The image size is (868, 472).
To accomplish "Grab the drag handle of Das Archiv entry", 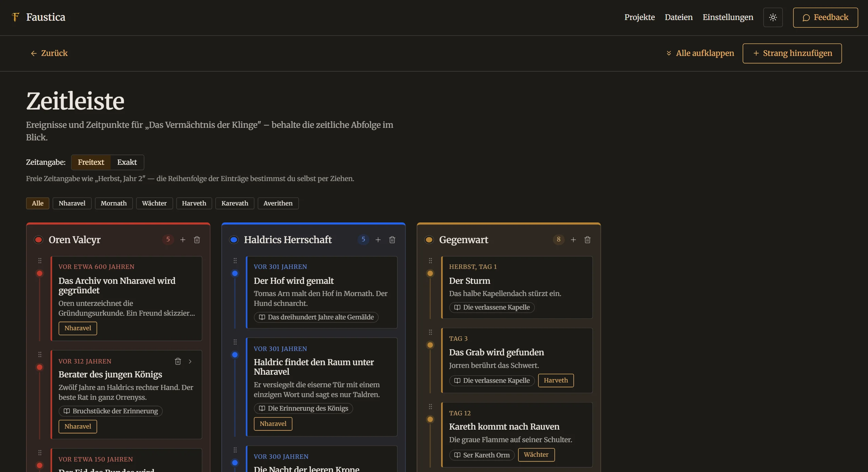I will click(x=40, y=260).
